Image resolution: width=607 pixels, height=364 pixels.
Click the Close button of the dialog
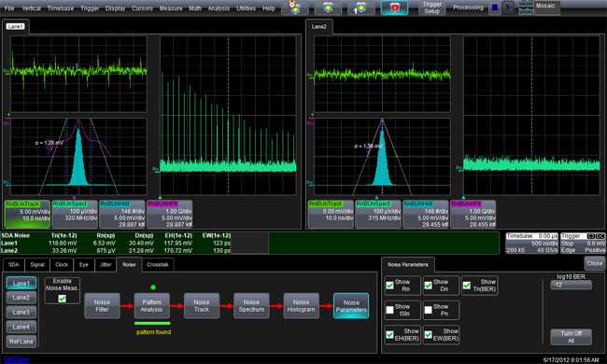click(594, 263)
